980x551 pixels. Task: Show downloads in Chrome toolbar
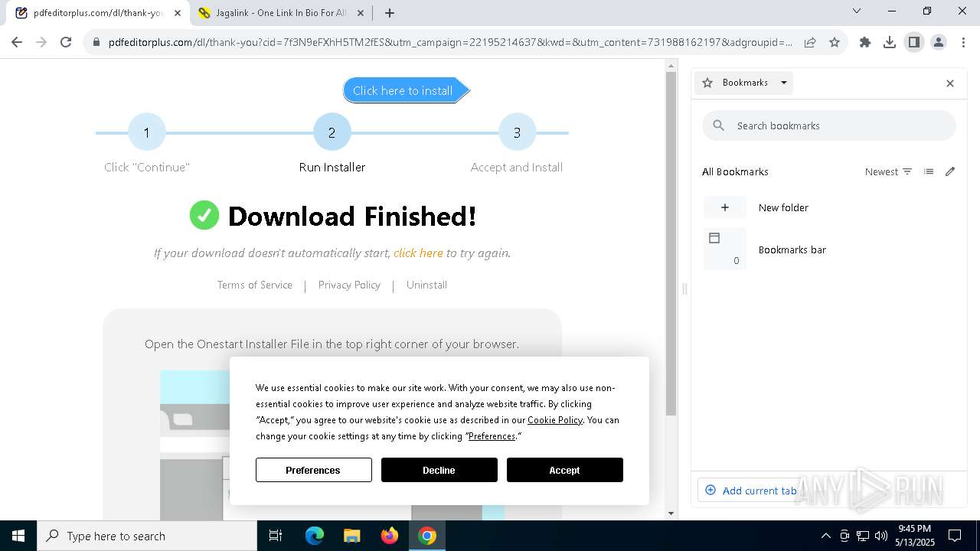click(x=890, y=42)
